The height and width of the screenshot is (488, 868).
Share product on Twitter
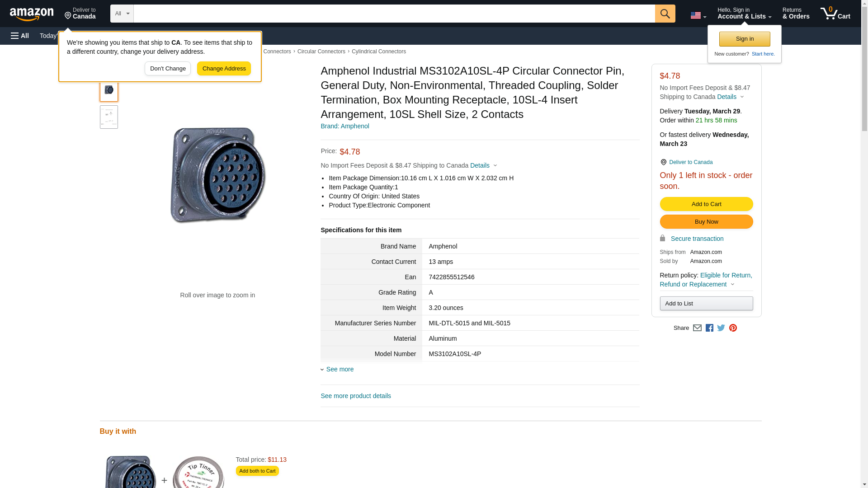coord(721,328)
